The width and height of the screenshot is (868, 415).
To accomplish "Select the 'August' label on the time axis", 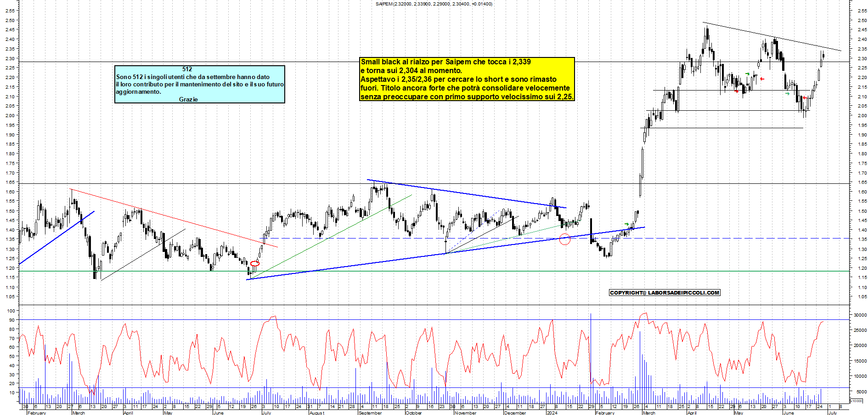I will [x=317, y=413].
